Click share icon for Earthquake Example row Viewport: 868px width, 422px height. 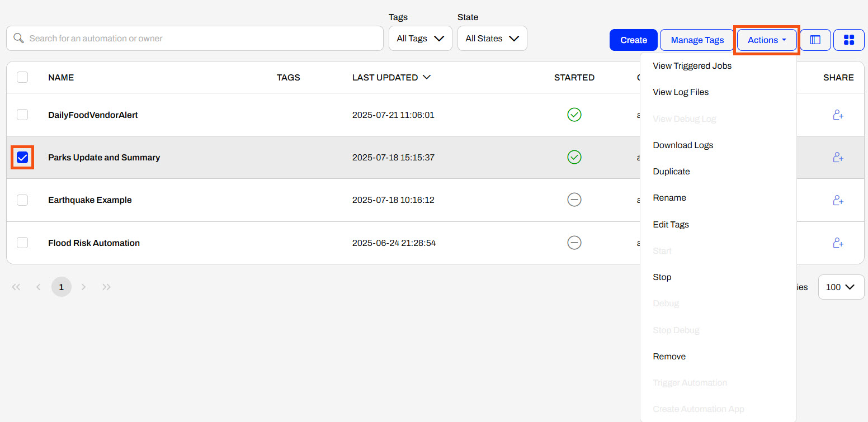click(x=838, y=200)
